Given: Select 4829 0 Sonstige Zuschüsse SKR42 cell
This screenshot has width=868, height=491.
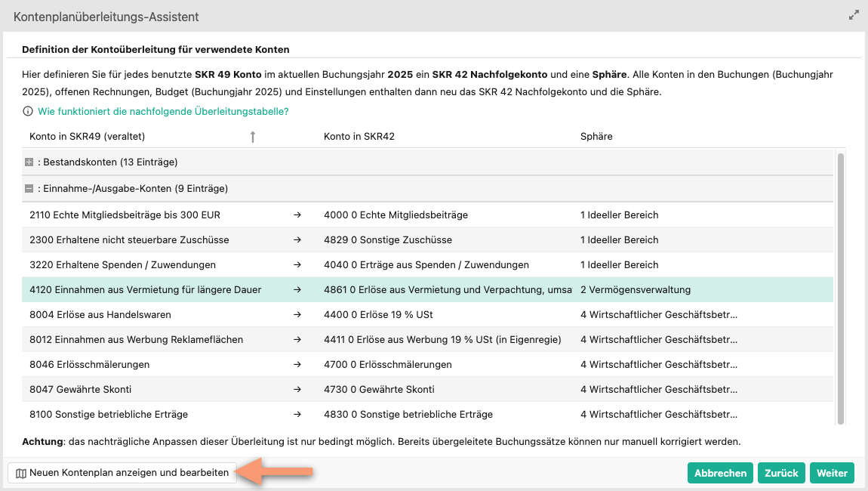Looking at the screenshot, I should click(388, 240).
